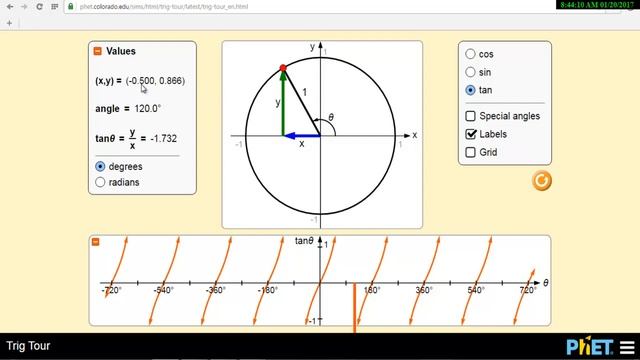Click the 720° tick label on the graph
This screenshot has width=640, height=360.
point(528,290)
